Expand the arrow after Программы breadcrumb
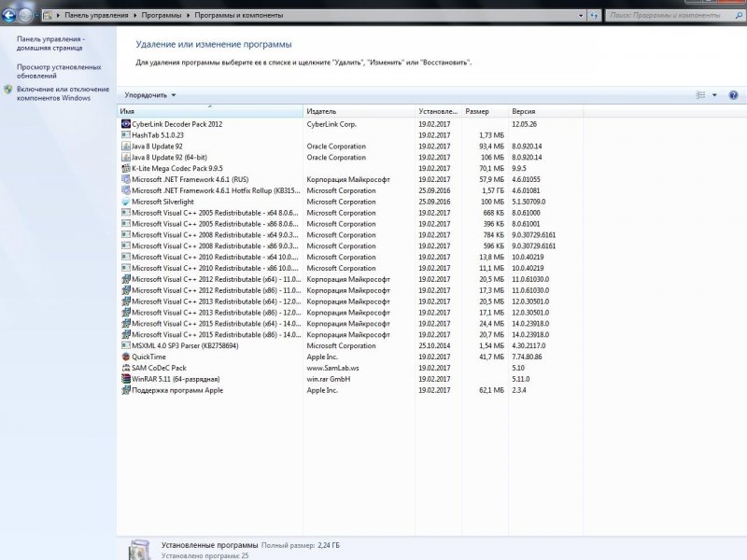Image resolution: width=747 pixels, height=560 pixels. point(189,15)
